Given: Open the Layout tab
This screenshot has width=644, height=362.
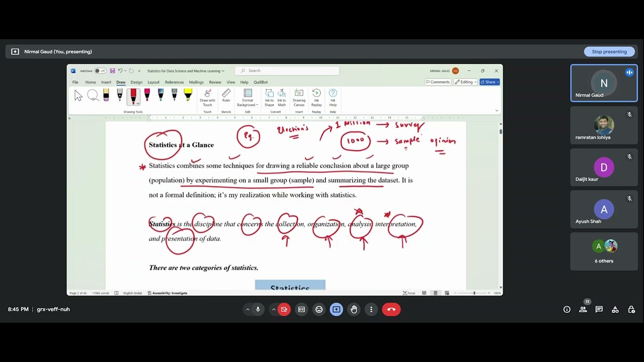Looking at the screenshot, I should pyautogui.click(x=153, y=82).
